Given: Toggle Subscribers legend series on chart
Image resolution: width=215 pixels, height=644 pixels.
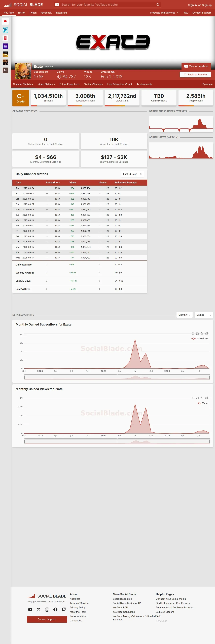Looking at the screenshot, I should 200,339.
